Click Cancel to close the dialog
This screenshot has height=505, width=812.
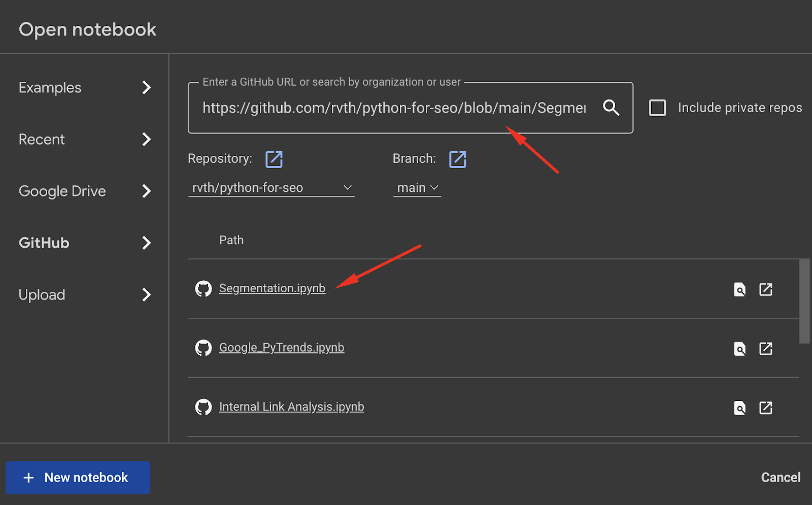coord(781,478)
